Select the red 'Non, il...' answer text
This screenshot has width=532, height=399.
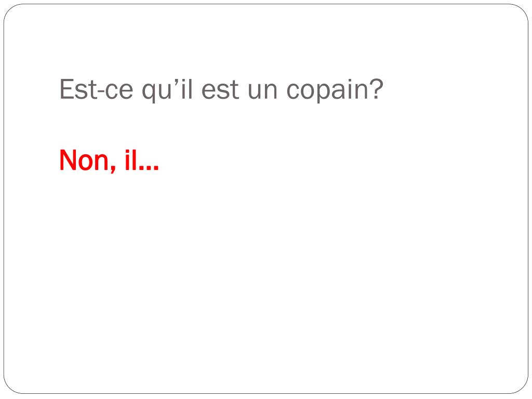click(109, 161)
